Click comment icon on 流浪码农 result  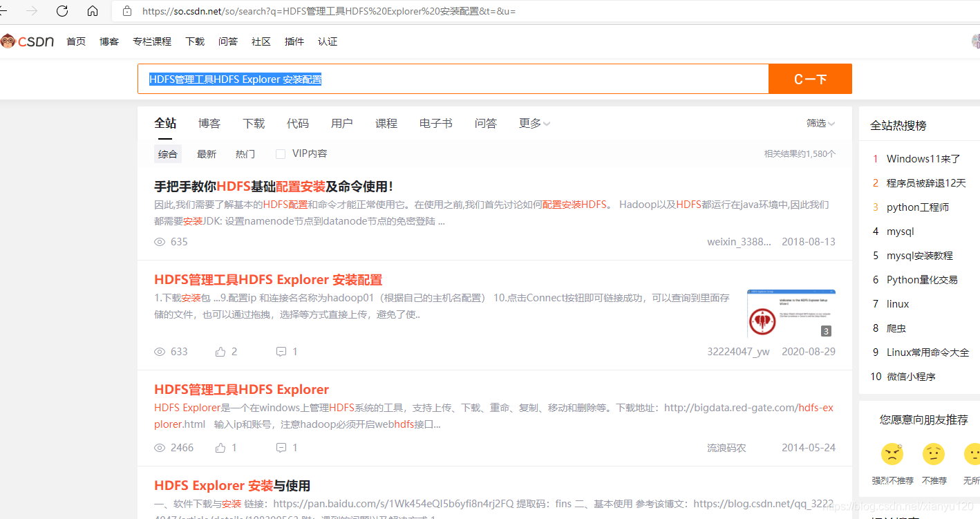coord(281,448)
